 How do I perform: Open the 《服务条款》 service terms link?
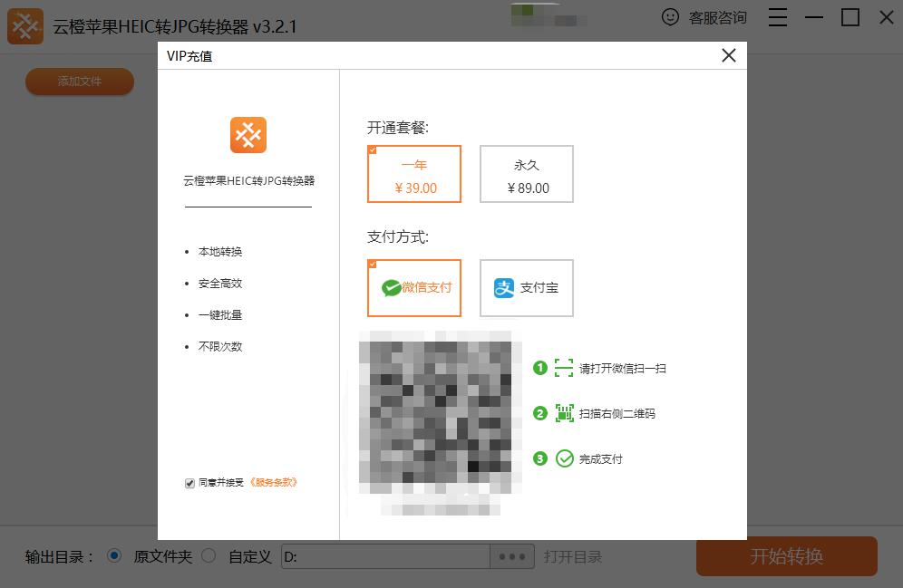pos(273,483)
